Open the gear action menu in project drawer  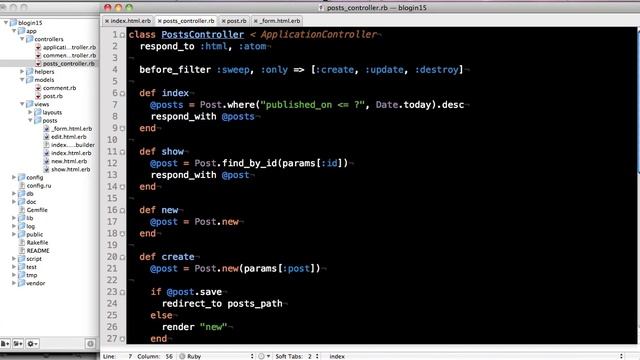point(32,344)
